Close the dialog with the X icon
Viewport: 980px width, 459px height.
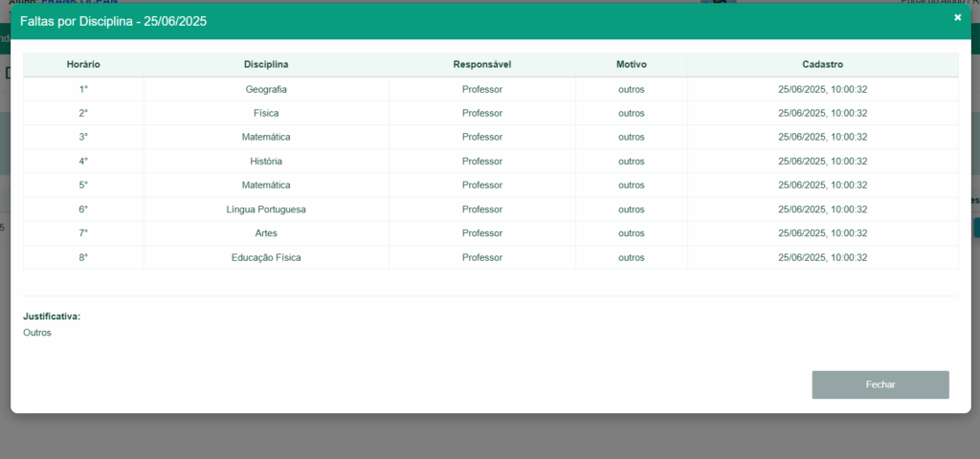957,17
